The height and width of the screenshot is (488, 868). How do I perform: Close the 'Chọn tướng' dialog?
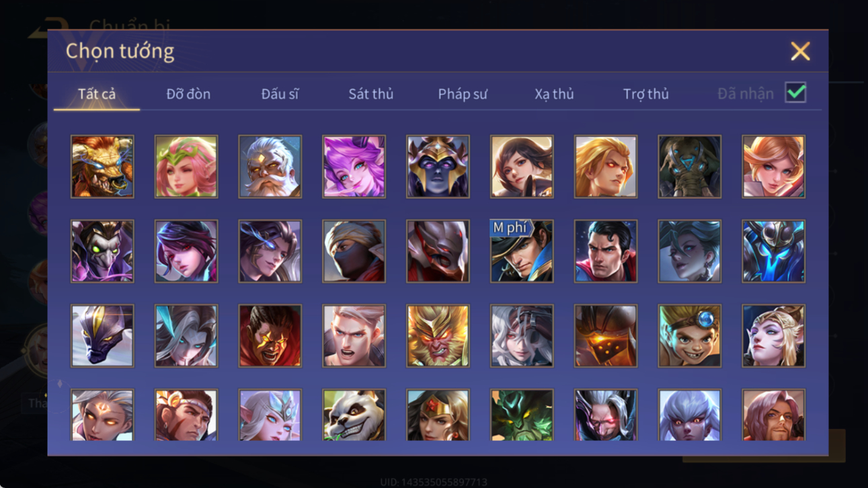point(800,51)
